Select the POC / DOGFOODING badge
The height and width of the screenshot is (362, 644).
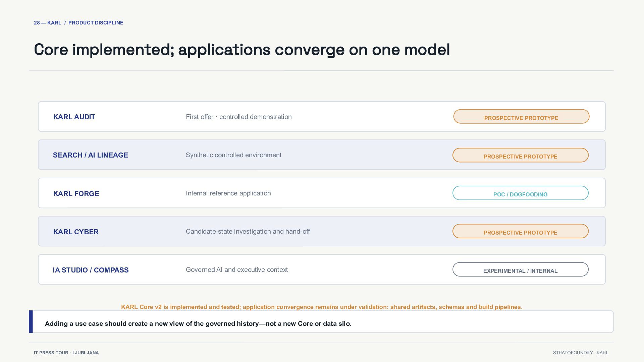point(521,193)
